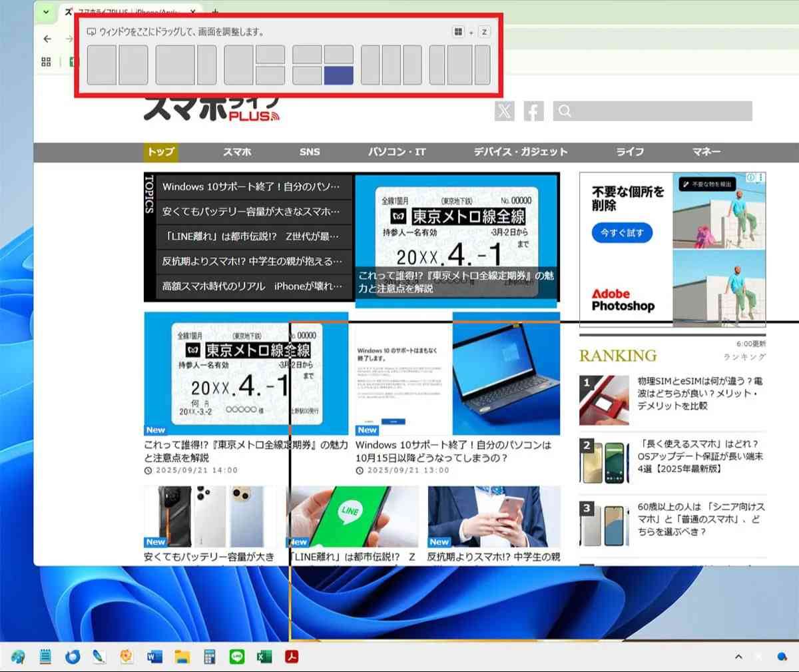The image size is (799, 672).
Task: Click the grid layout icon in the snap popup
Action: tap(458, 31)
